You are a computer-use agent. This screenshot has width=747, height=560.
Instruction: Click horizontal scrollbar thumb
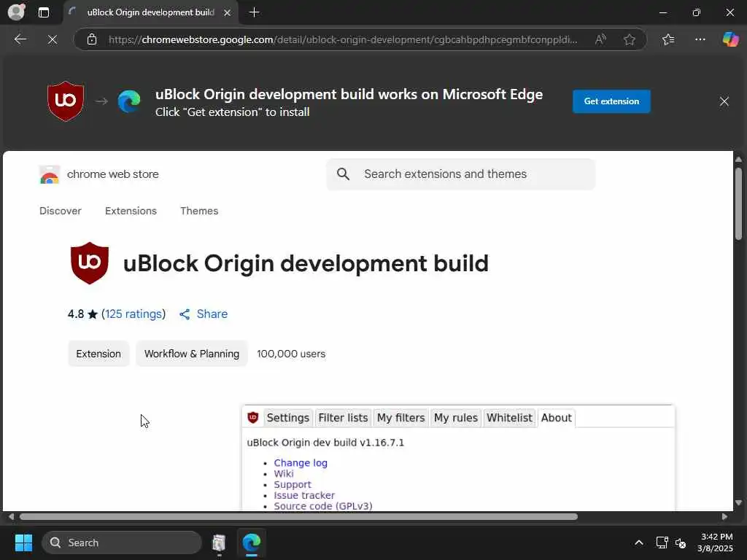pyautogui.click(x=298, y=517)
